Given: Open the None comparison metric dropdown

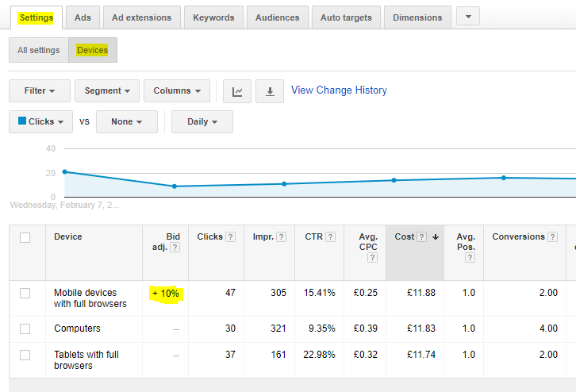Looking at the screenshot, I should (127, 121).
